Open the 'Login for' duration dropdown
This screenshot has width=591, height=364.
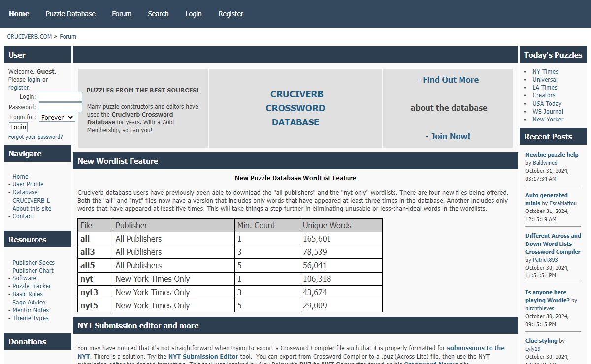click(x=57, y=117)
